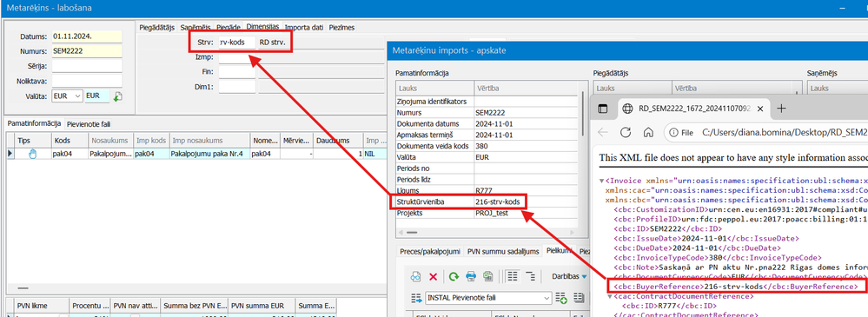
Task: Click the green refresh arrow icon
Action: [x=454, y=275]
